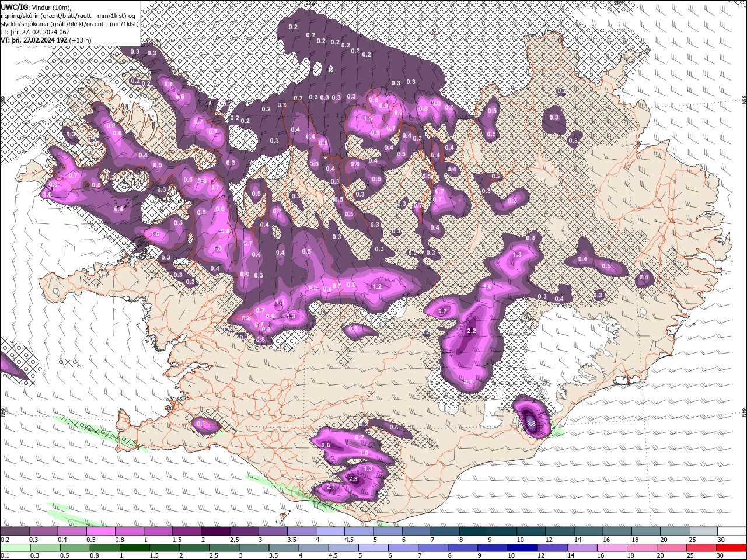Click the 4.5 swatch in lower legend row
Screen dimensions: 747x560
343,548
